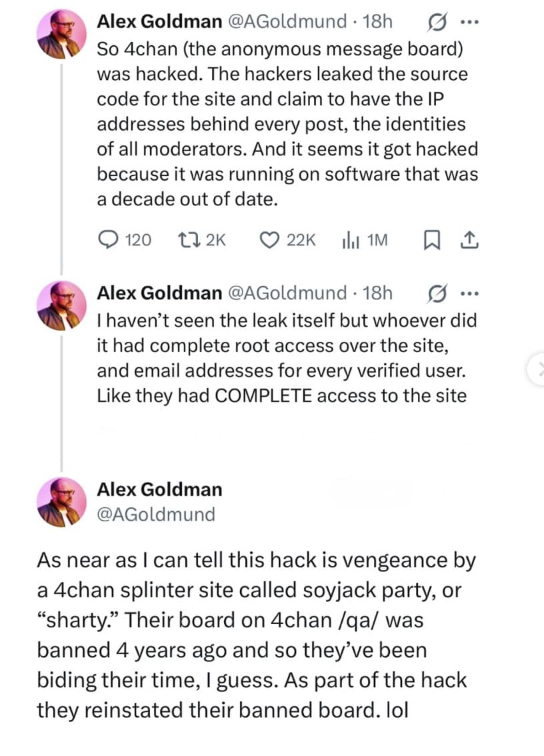Share the first tweet using the upload icon
The image size is (544, 756).
(471, 240)
